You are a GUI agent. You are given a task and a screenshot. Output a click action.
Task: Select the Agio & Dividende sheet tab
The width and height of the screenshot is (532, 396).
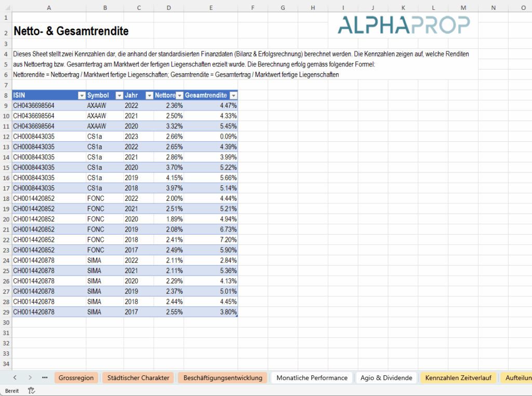[387, 378]
